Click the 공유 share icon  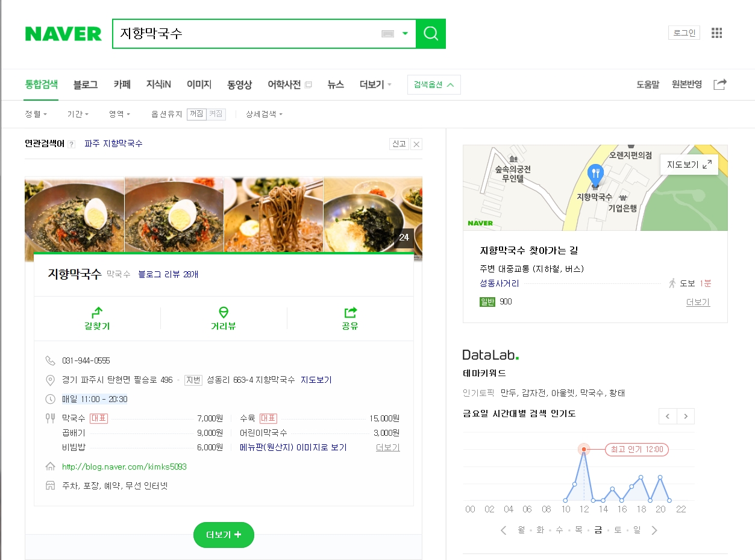(350, 312)
